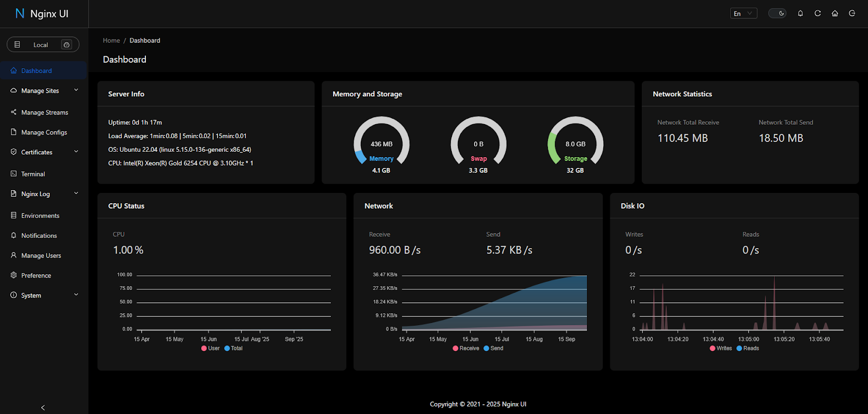The image size is (868, 414).
Task: Click the Load Average line in Server Info
Action: pos(177,136)
